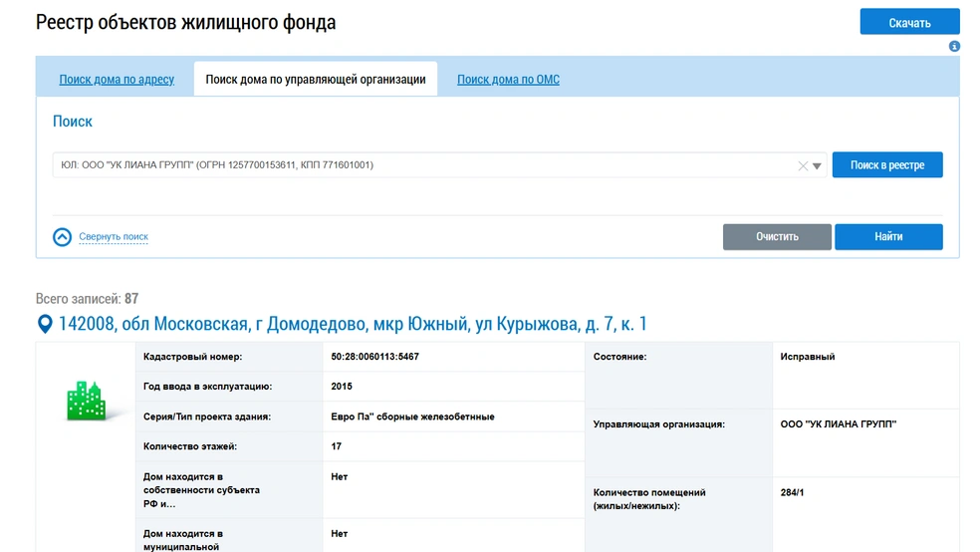Switch to Поиск дома по адресу tab
This screenshot has width=980, height=552.
[117, 80]
